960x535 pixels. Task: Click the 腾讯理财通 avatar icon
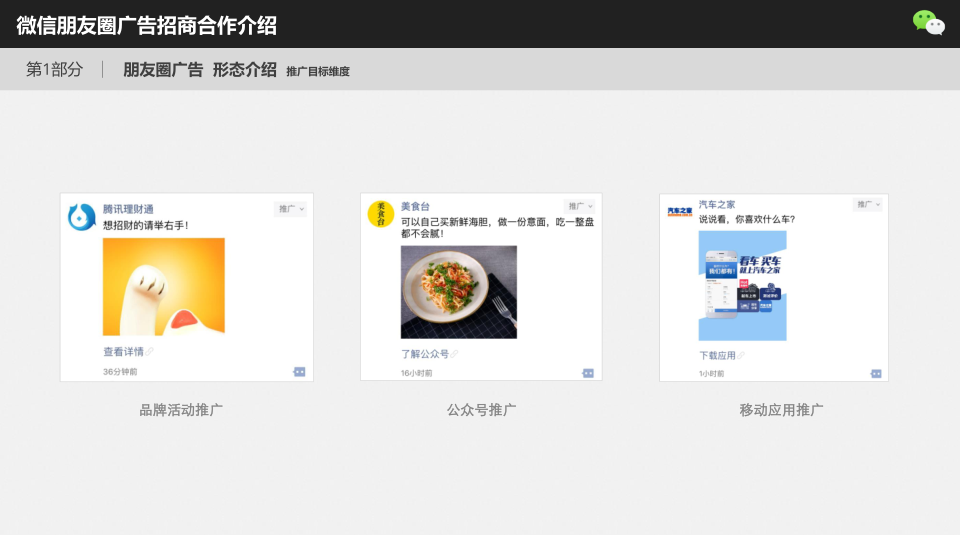click(81, 217)
